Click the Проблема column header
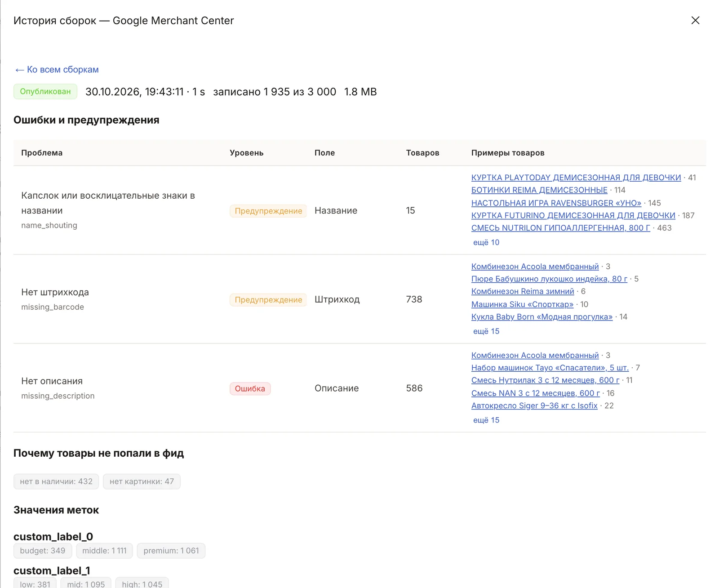This screenshot has height=588, width=719. [x=42, y=153]
